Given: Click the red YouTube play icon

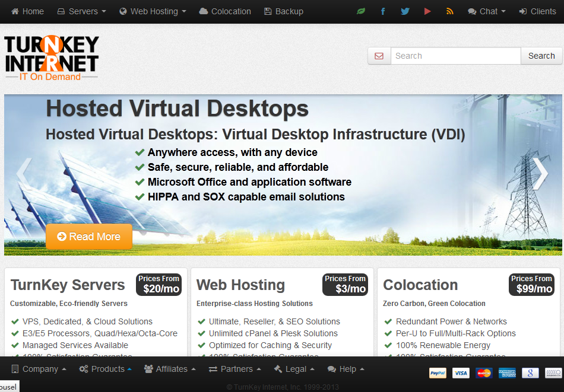Looking at the screenshot, I should click(x=427, y=11).
